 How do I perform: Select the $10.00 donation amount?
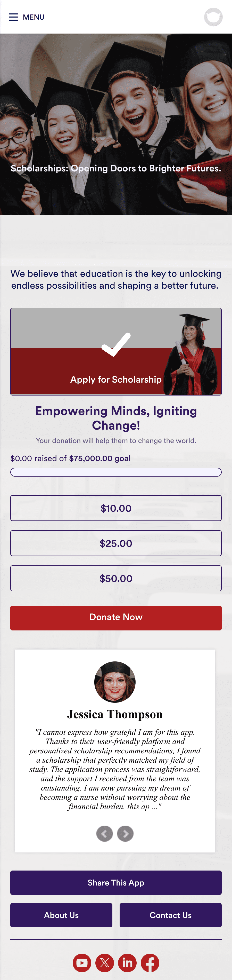[116, 508]
